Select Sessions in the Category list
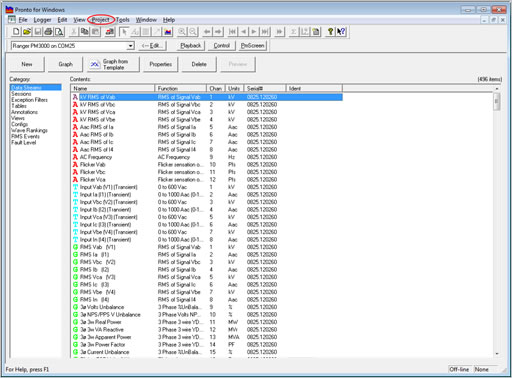This screenshot has width=512, height=378. [21, 94]
